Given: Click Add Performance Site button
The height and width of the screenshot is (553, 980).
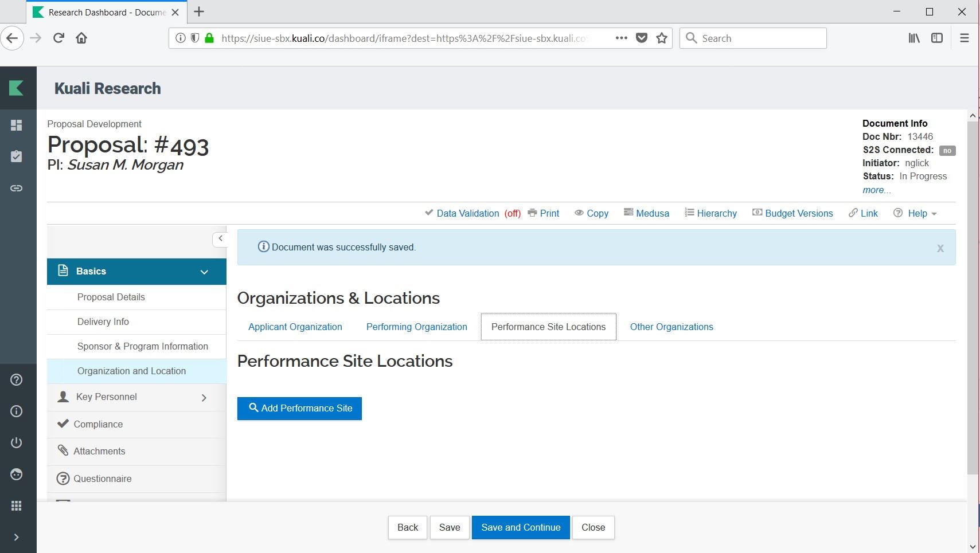Looking at the screenshot, I should click(x=299, y=408).
